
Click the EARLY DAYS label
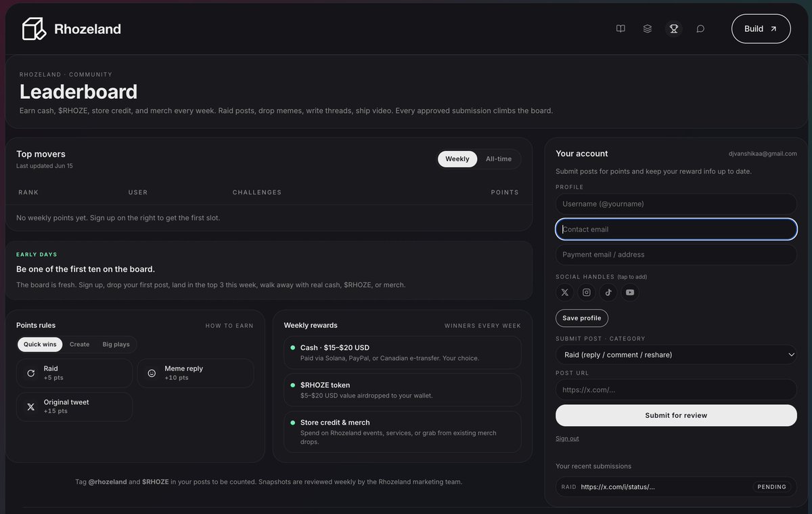click(x=37, y=255)
